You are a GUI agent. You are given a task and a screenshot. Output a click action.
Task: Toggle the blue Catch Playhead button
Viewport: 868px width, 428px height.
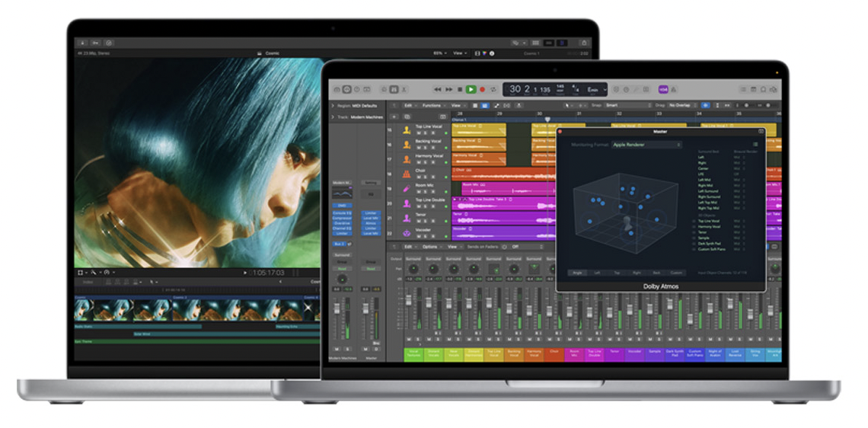click(x=706, y=105)
